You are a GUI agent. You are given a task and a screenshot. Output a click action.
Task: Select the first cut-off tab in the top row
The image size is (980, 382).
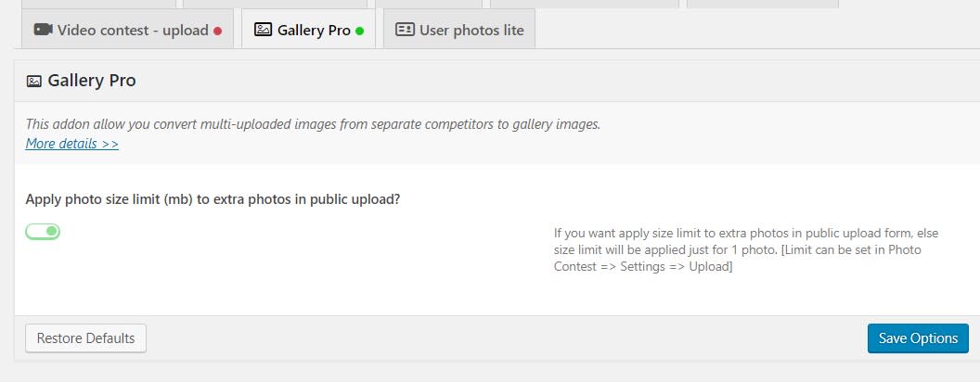pos(98,4)
